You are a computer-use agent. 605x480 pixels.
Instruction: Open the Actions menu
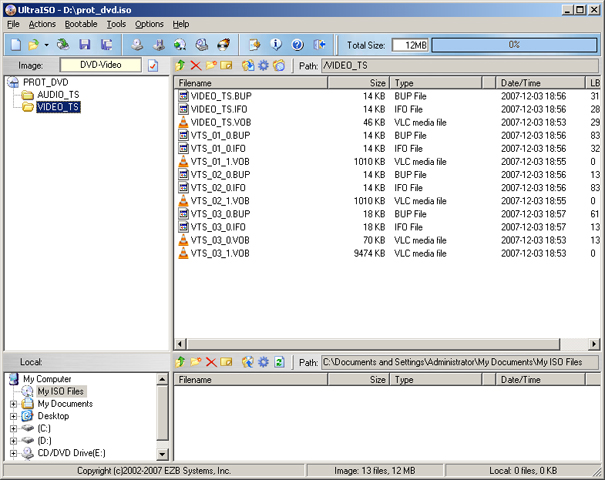[x=42, y=24]
